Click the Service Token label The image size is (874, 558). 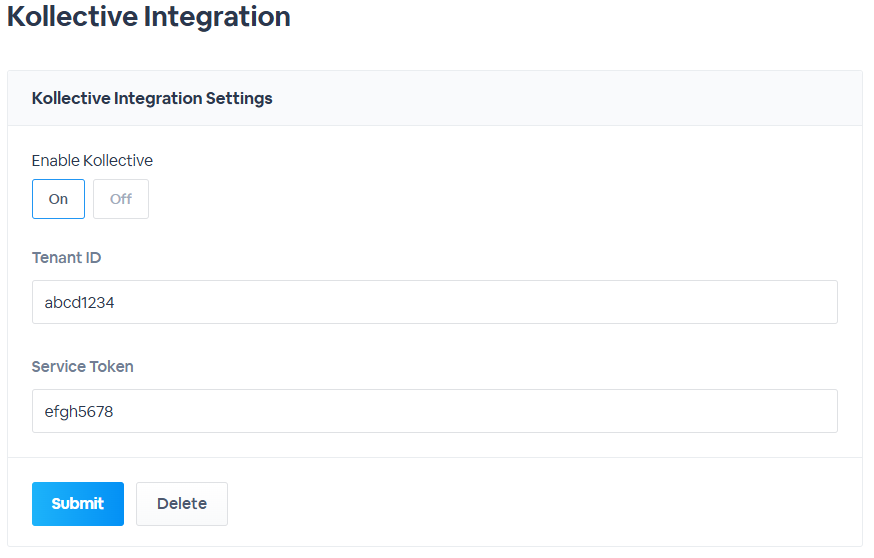(82, 366)
